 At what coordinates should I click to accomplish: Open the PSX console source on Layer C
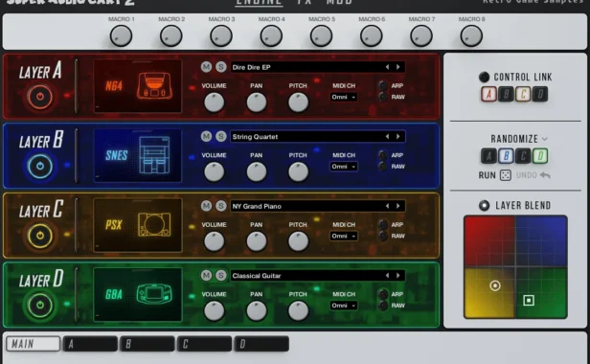[138, 225]
